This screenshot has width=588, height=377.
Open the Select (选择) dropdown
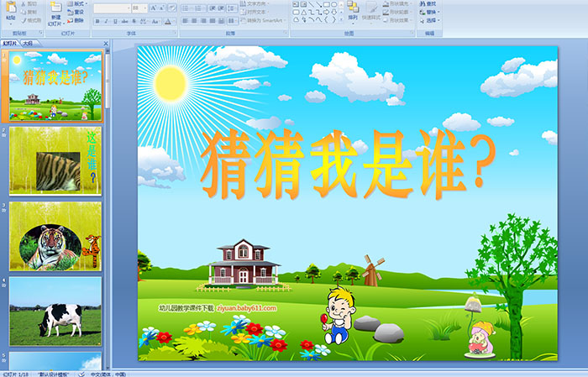[430, 20]
